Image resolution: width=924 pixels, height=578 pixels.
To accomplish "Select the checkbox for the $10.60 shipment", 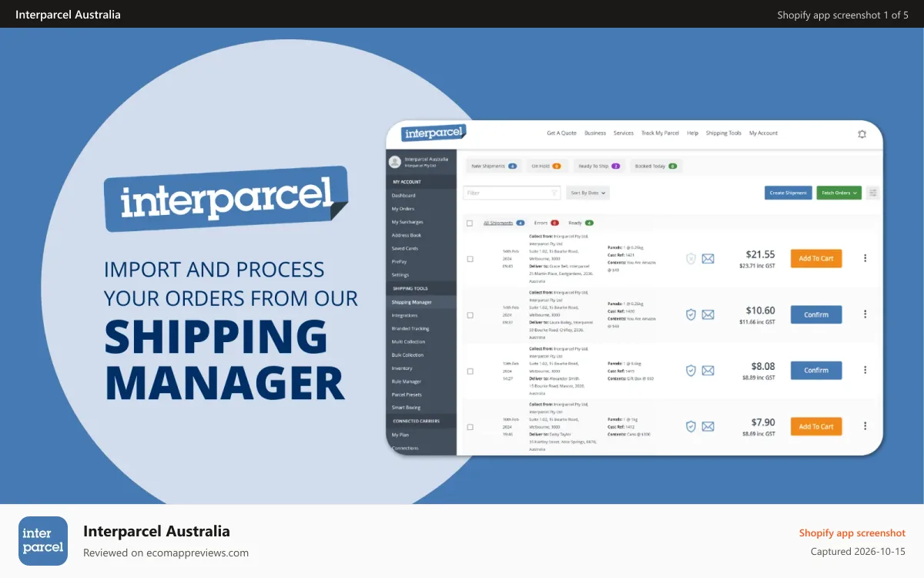I will click(470, 314).
